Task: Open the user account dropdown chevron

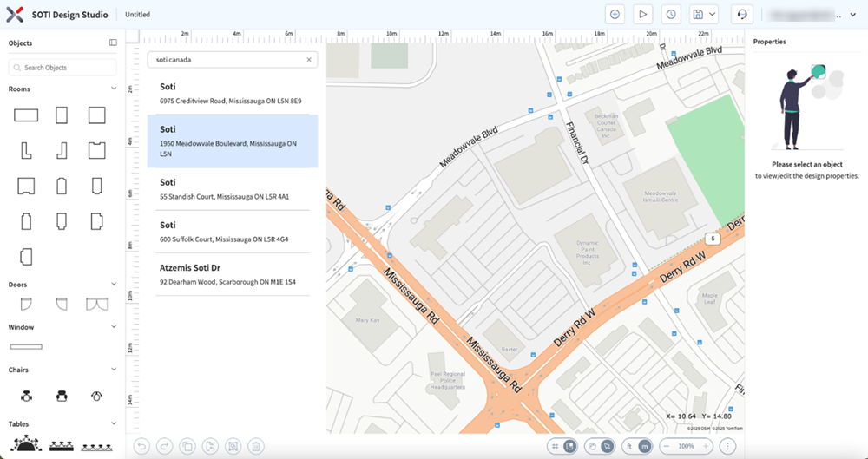Action: pos(852,15)
